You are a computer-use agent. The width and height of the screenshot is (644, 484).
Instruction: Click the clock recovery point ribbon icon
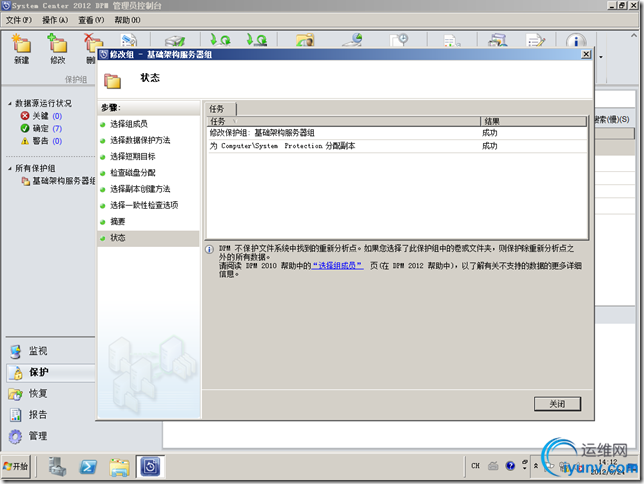pos(399,40)
